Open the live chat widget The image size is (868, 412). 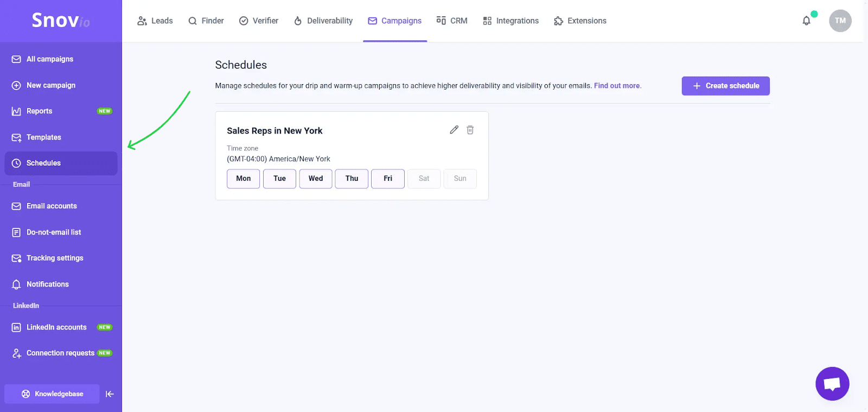(x=832, y=384)
